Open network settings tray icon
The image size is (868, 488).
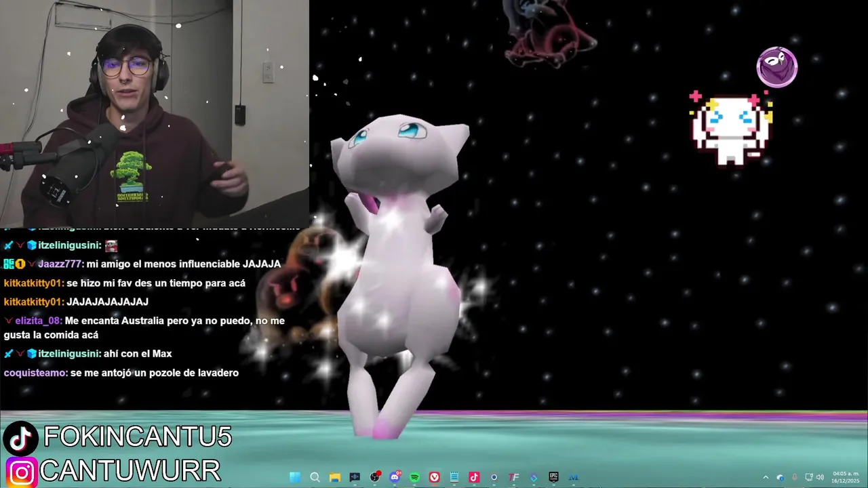coord(809,477)
